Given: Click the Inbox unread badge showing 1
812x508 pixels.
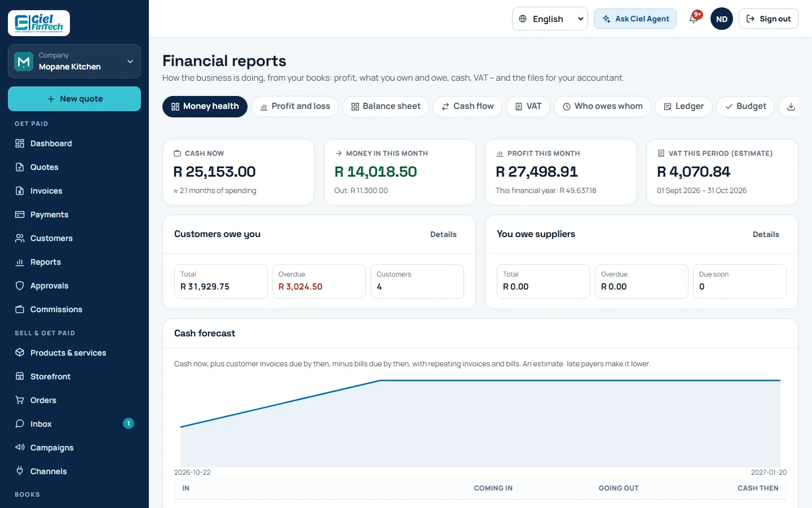Looking at the screenshot, I should [129, 423].
